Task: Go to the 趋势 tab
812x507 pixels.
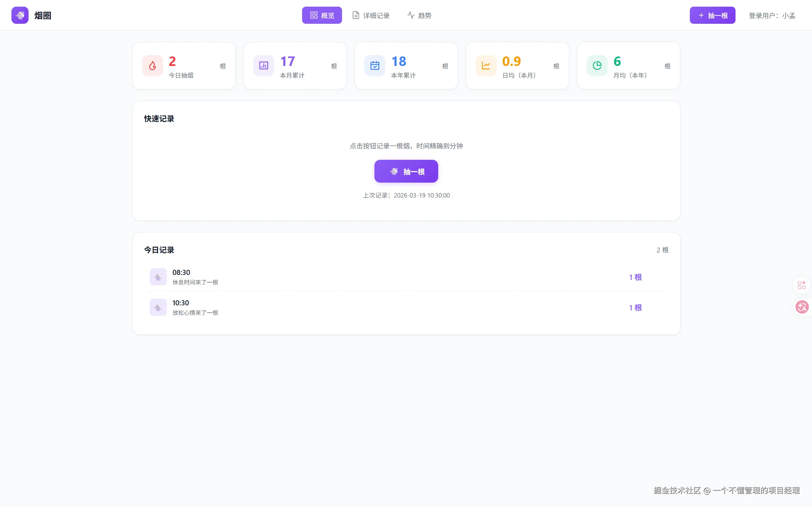Action: tap(419, 16)
